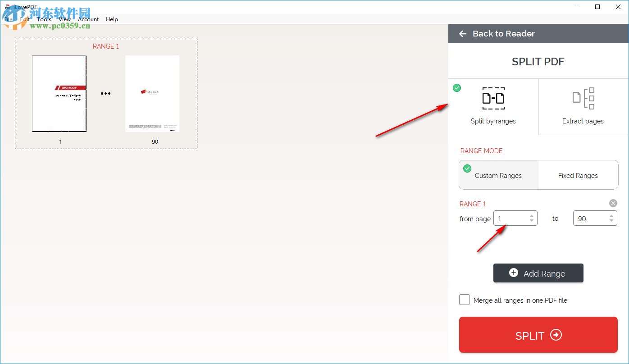Open the Account menu
629x364 pixels.
88,19
